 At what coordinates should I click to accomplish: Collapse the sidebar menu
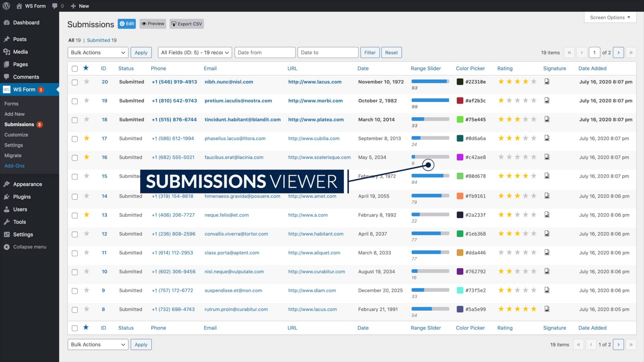click(25, 247)
